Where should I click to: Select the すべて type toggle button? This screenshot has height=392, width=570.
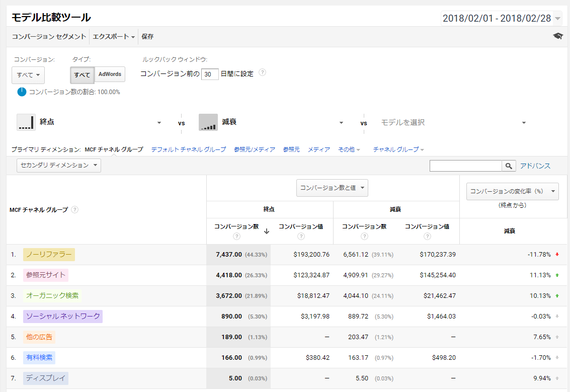82,74
